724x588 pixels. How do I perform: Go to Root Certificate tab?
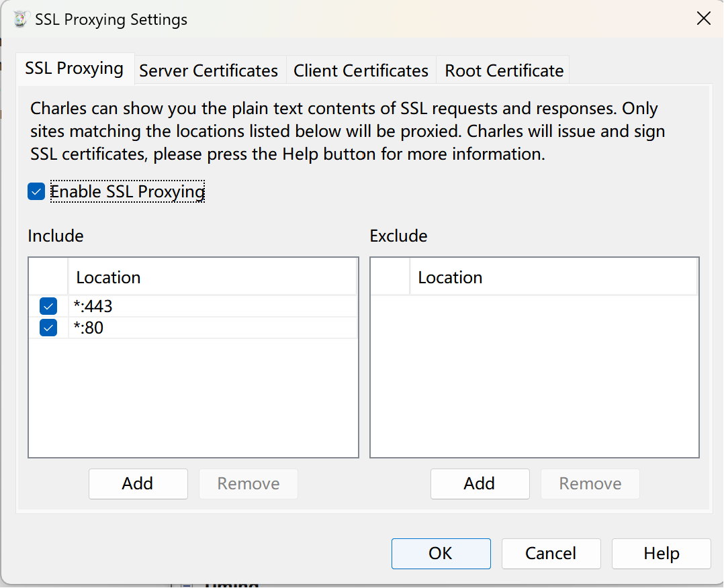pos(504,70)
